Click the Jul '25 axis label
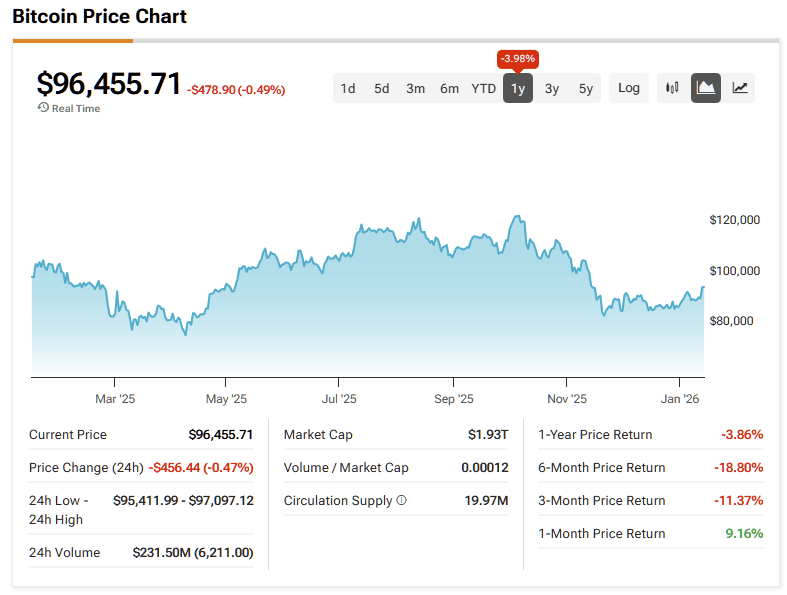This screenshot has height=595, width=787. pos(339,399)
